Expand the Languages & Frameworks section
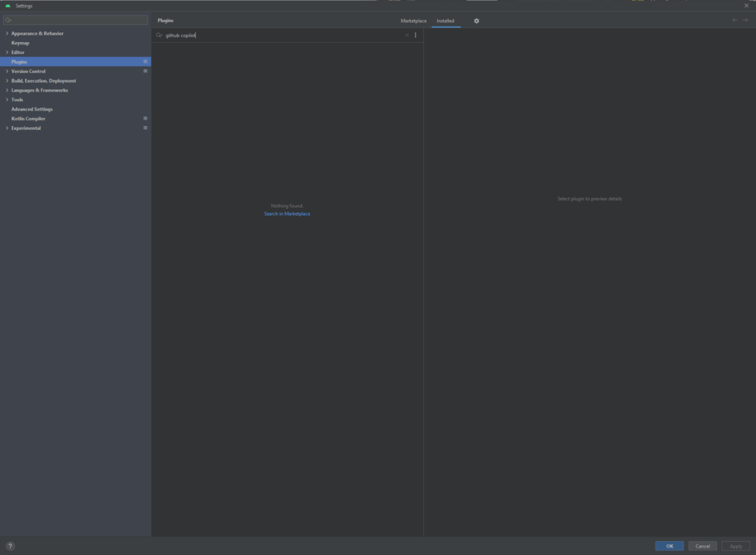 point(7,91)
